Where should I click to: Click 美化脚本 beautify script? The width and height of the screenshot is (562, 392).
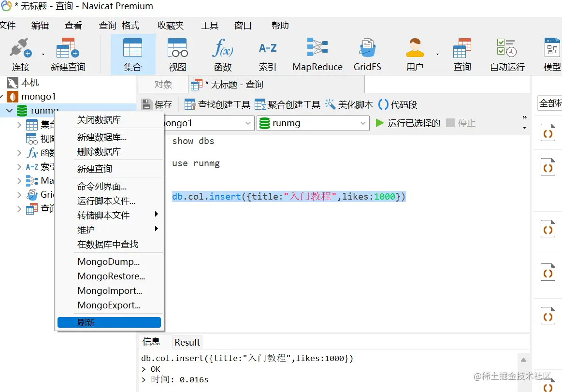coord(349,105)
